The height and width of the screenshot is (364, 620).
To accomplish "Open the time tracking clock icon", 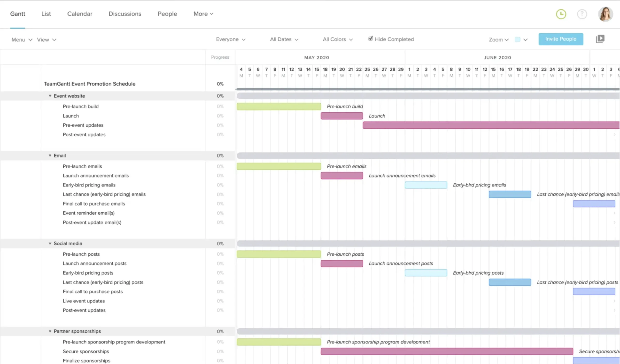I will (x=561, y=14).
